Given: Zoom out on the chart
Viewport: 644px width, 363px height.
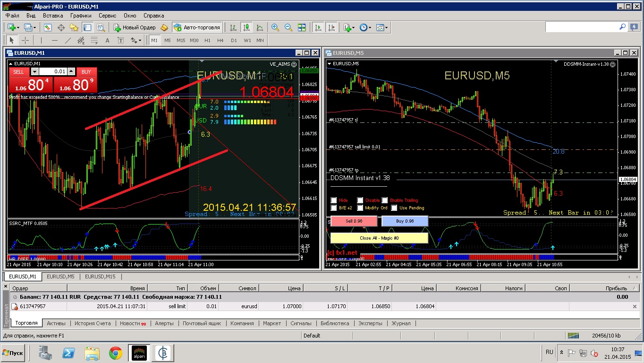Looking at the screenshot, I should coord(288,27).
